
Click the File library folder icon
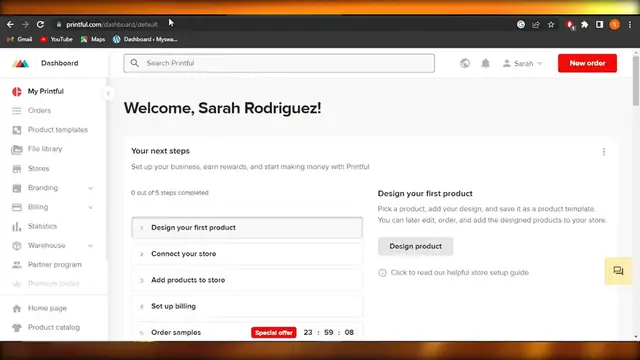(17, 149)
